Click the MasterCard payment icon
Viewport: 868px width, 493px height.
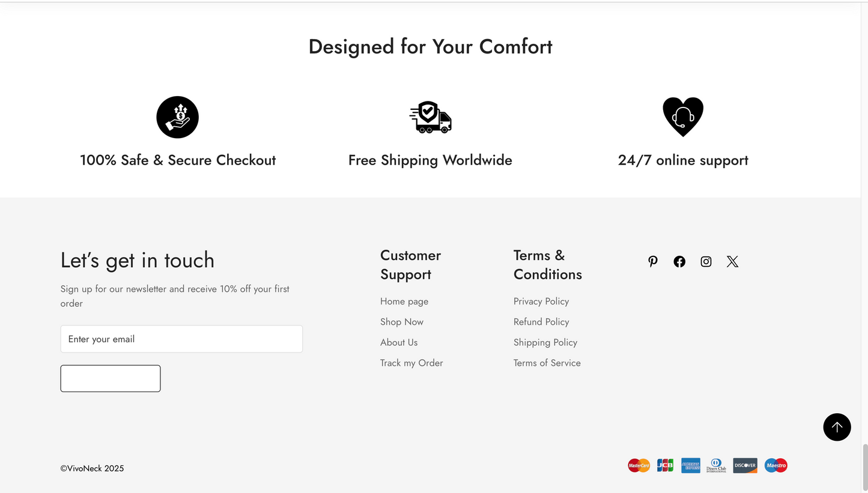point(639,465)
